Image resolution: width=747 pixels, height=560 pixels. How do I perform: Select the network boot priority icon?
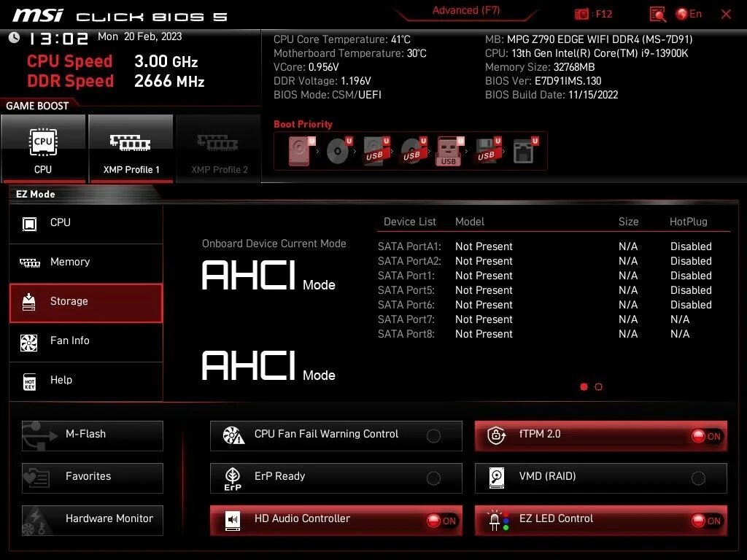pyautogui.click(x=525, y=151)
